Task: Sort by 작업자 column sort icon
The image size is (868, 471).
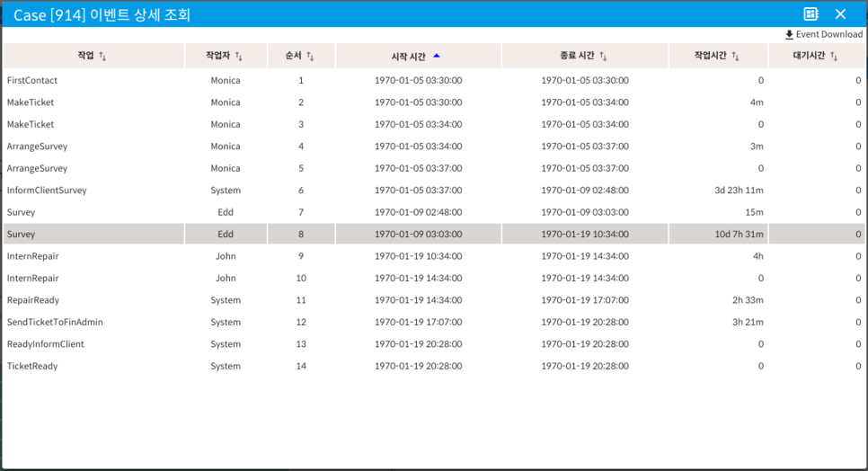Action: [239, 57]
